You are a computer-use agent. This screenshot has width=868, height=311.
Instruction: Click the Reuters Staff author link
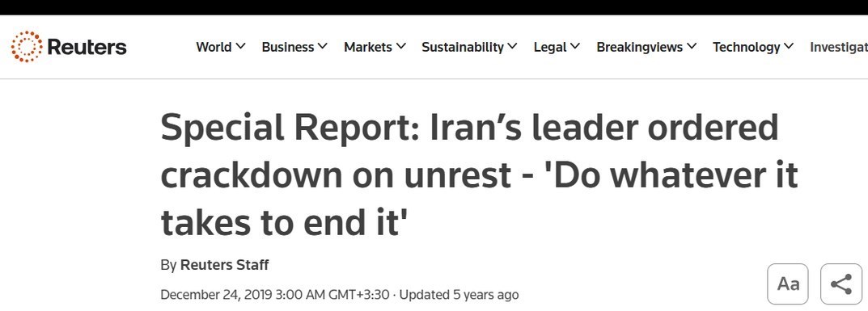click(224, 265)
